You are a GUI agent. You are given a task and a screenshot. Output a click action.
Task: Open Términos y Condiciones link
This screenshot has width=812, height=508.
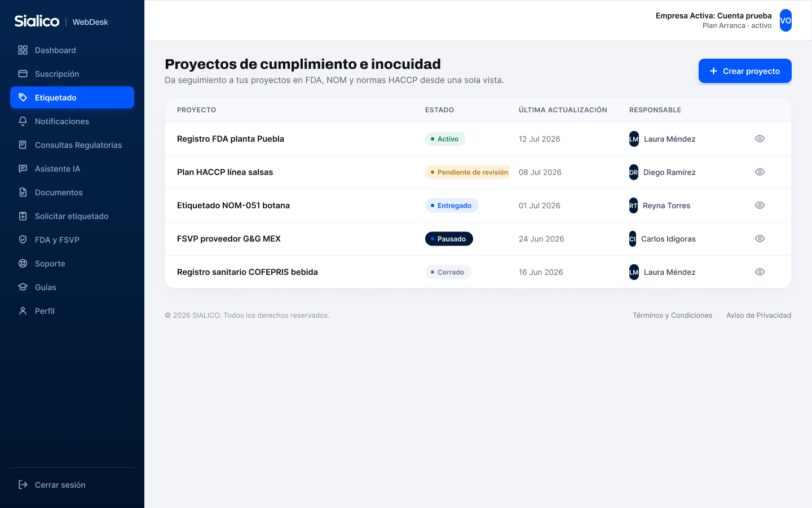click(x=672, y=316)
